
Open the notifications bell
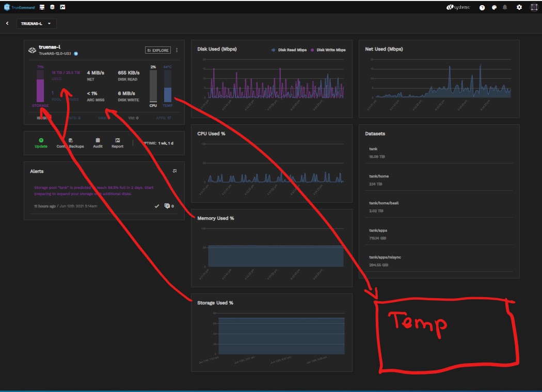coord(505,8)
